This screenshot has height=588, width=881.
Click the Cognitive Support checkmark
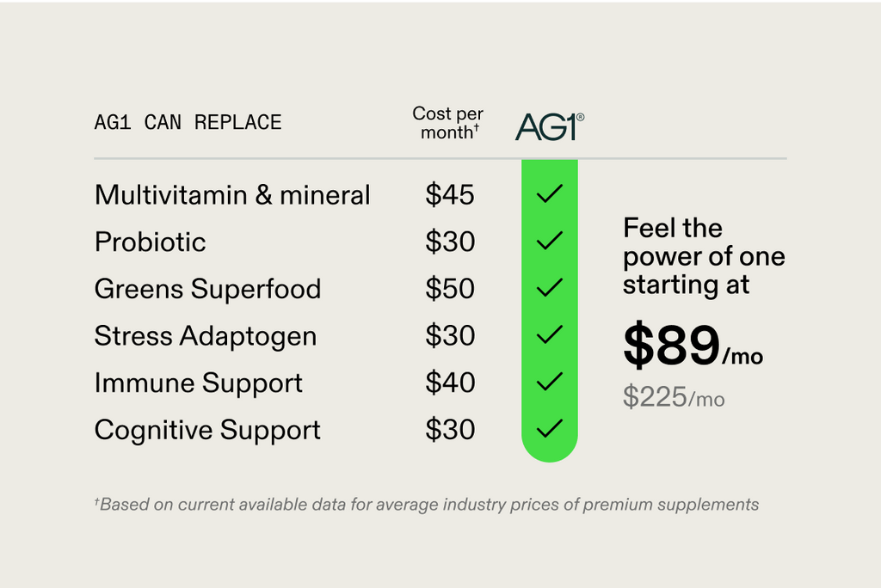(550, 429)
